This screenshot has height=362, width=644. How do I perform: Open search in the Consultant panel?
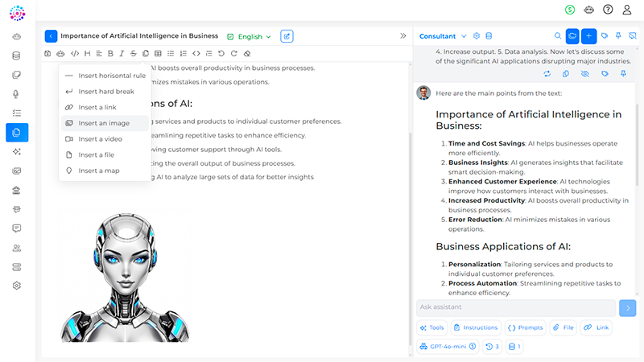tap(558, 36)
